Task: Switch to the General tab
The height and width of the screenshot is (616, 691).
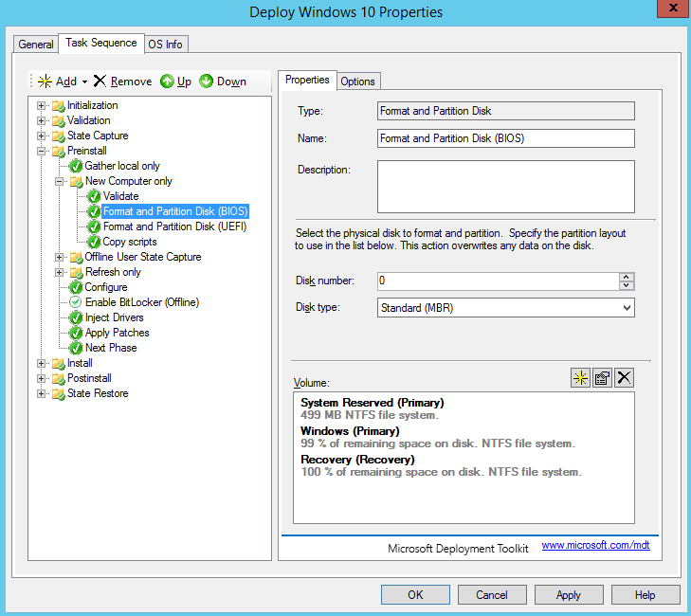Action: [x=36, y=45]
